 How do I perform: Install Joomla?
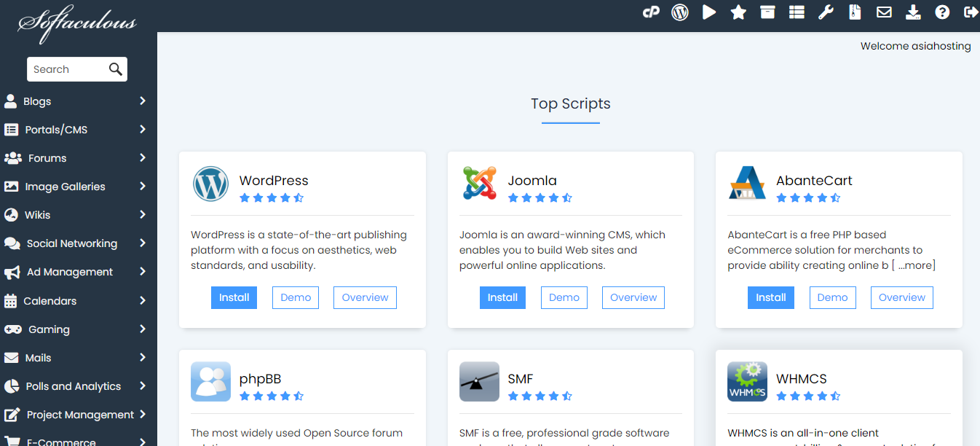pos(502,297)
